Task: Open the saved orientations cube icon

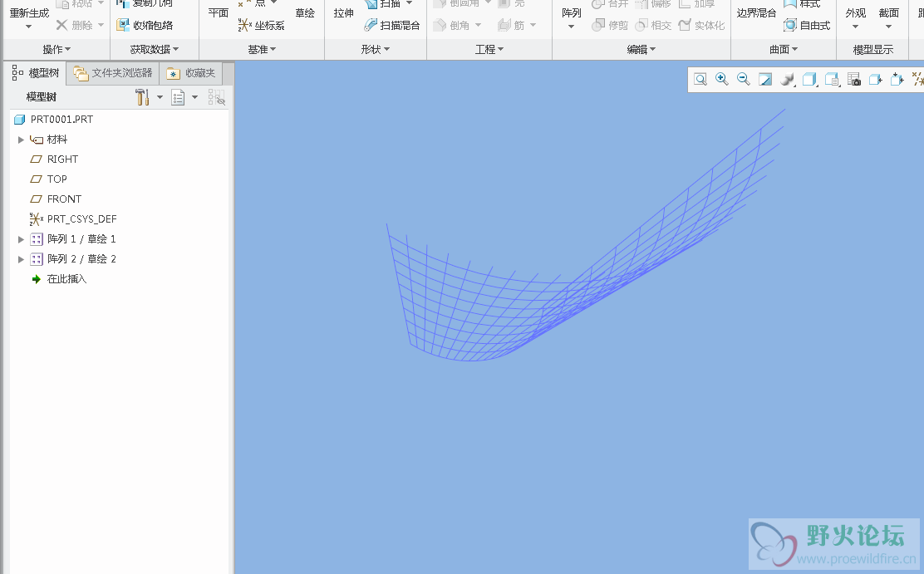Action: point(809,80)
